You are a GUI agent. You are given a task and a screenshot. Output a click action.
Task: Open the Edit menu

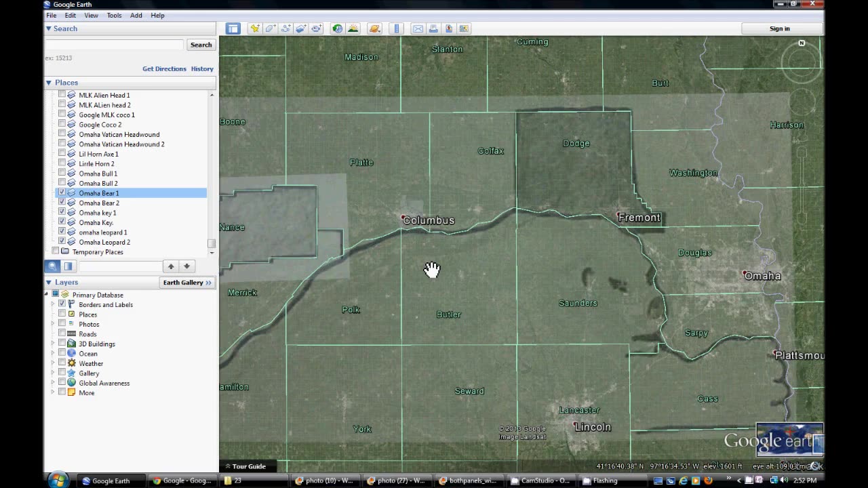point(71,15)
